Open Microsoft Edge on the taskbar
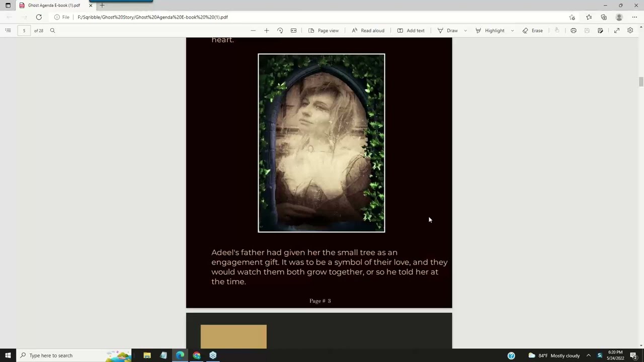The image size is (644, 362). (x=180, y=355)
